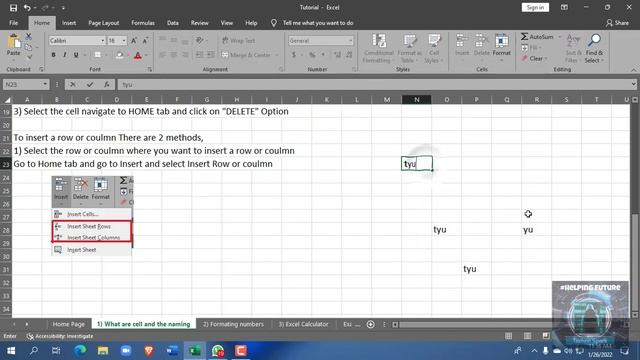Open Find & Select magnifier icon
Screen dimensions: 640x360
[x=594, y=40]
